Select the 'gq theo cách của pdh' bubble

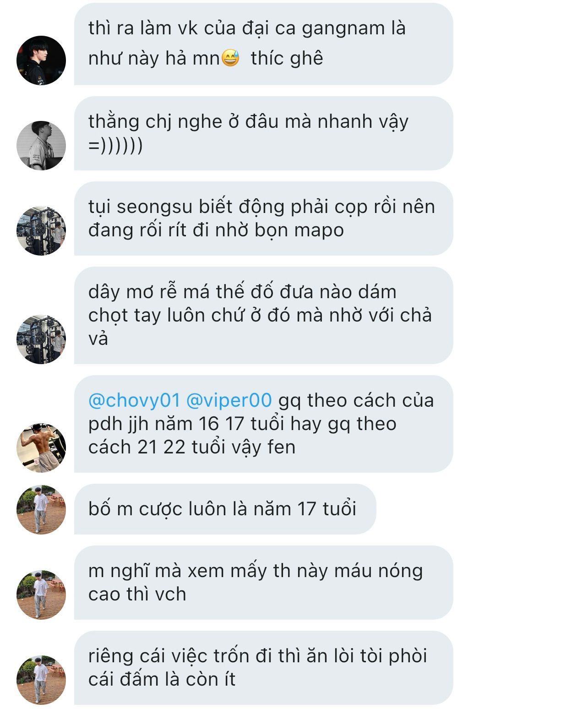(x=263, y=424)
